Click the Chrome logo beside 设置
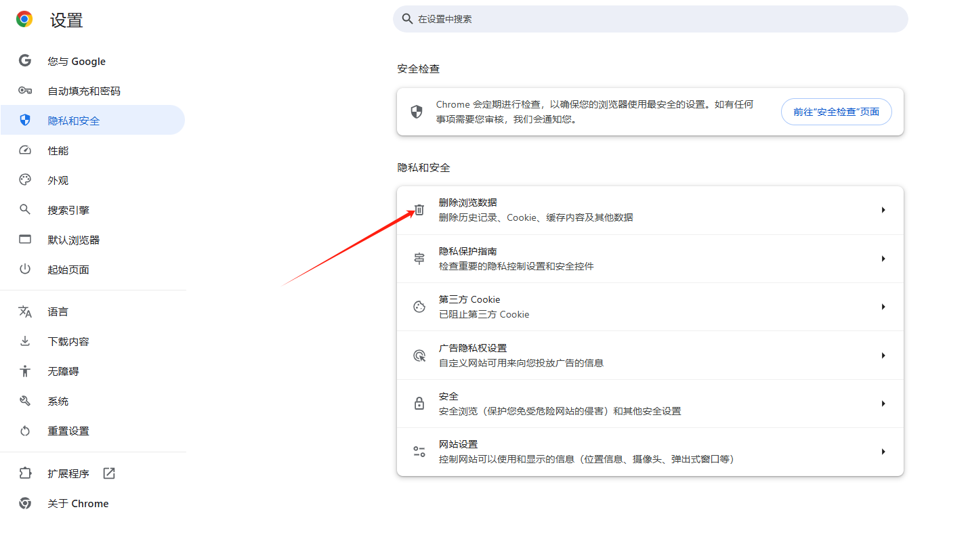Viewport: 968px width, 560px height. (x=24, y=19)
